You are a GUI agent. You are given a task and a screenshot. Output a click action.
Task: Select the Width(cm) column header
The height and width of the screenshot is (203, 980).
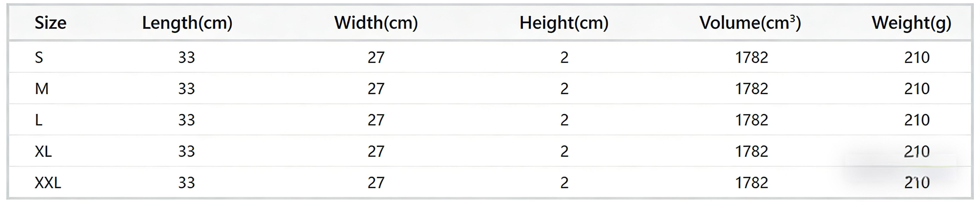click(376, 23)
